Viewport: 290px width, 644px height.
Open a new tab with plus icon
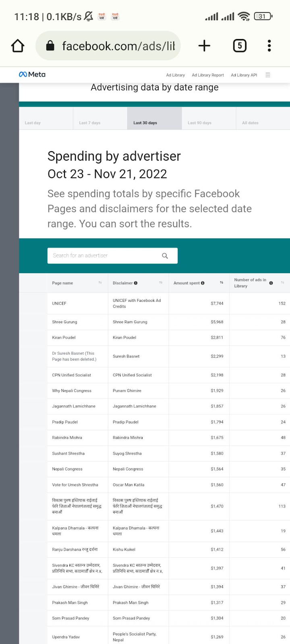coord(204,45)
